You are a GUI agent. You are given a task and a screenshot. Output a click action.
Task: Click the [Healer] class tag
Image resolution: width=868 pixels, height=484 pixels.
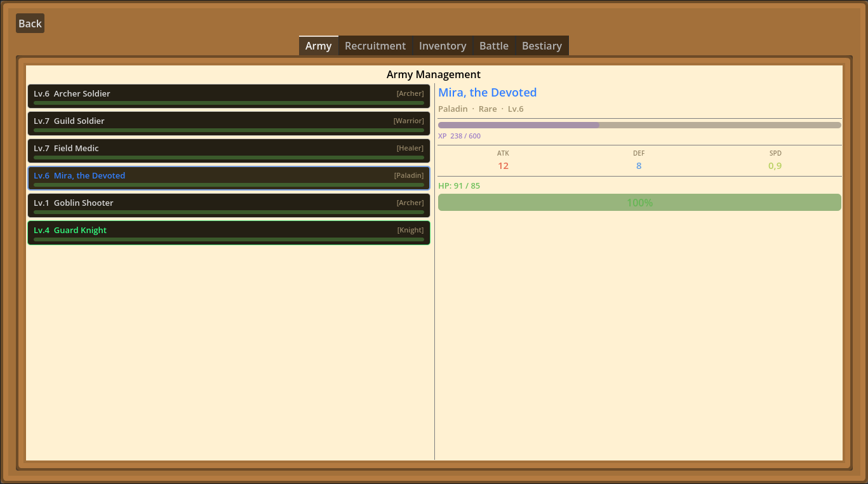[410, 148]
